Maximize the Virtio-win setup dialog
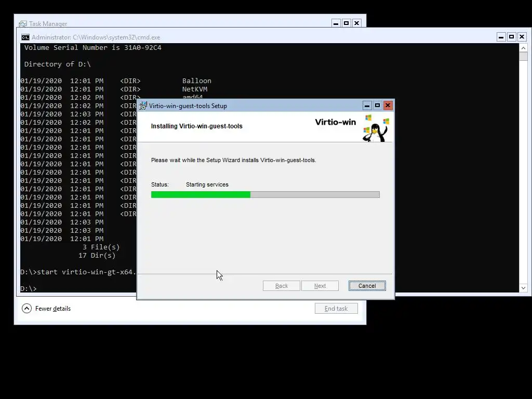The image size is (532, 399). pos(377,105)
